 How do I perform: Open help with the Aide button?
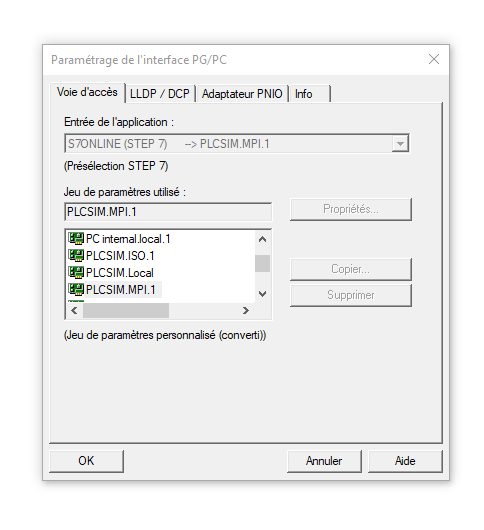[x=405, y=461]
